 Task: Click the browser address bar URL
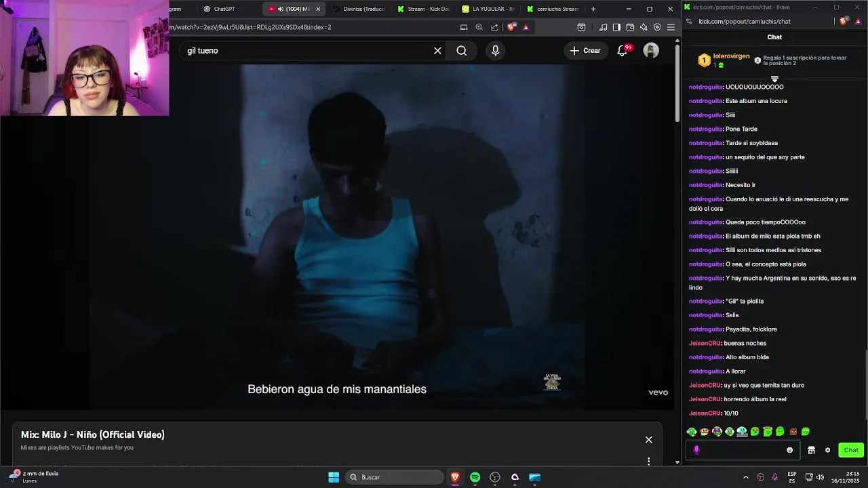pyautogui.click(x=250, y=27)
